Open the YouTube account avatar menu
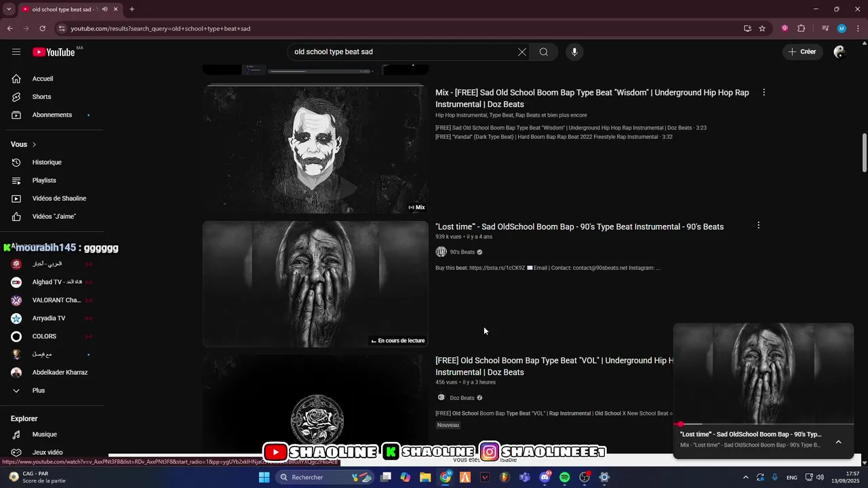The image size is (868, 488). 840,52
